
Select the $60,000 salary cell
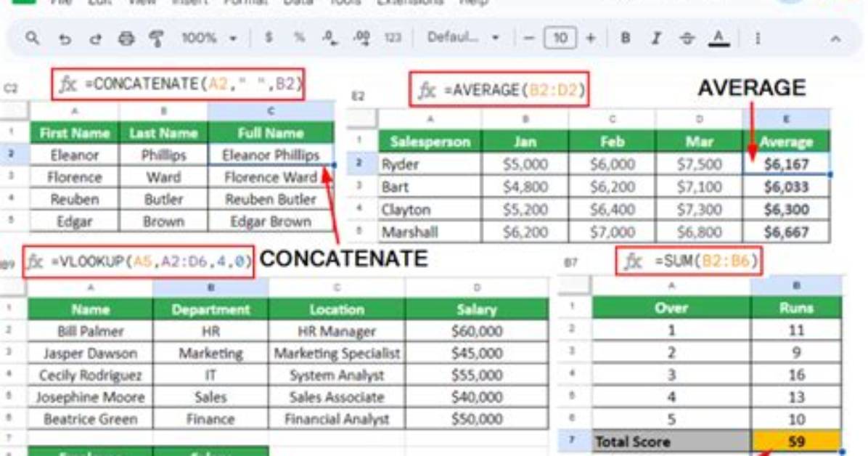tap(477, 331)
